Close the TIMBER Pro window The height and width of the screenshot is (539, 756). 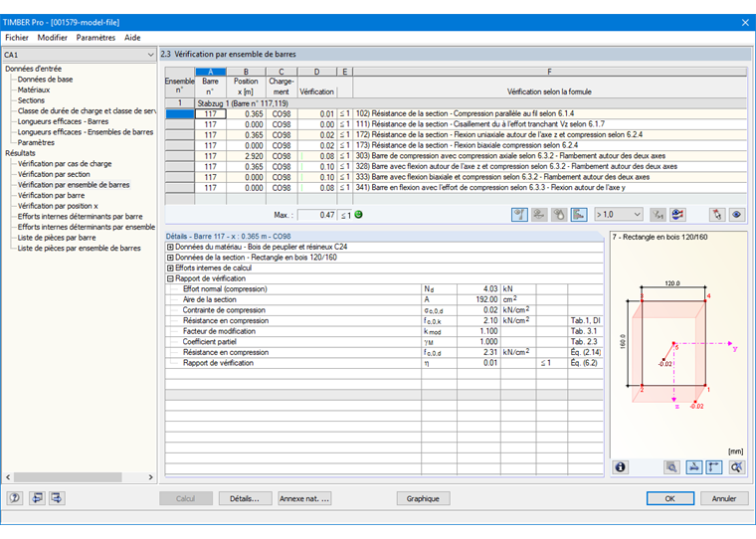[745, 22]
